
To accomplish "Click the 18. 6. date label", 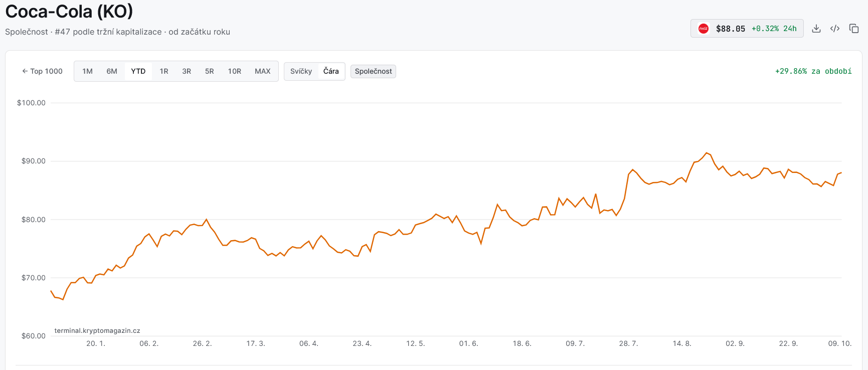I will click(522, 343).
